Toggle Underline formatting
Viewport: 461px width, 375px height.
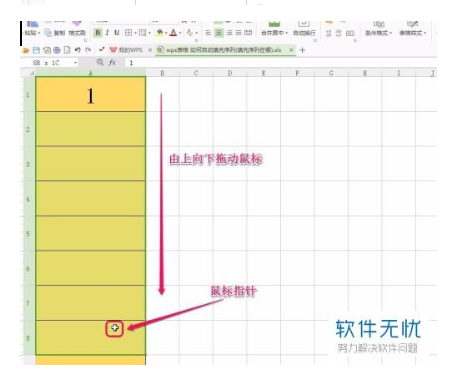(117, 33)
